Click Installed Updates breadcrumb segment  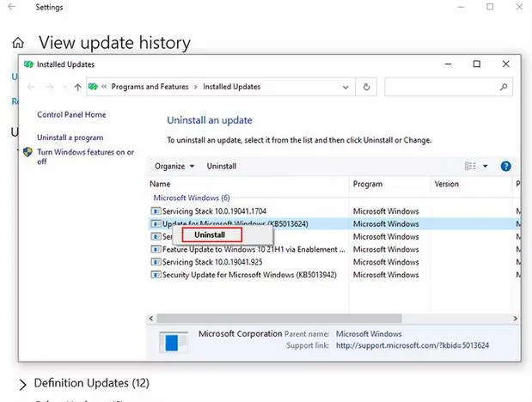pyautogui.click(x=232, y=87)
